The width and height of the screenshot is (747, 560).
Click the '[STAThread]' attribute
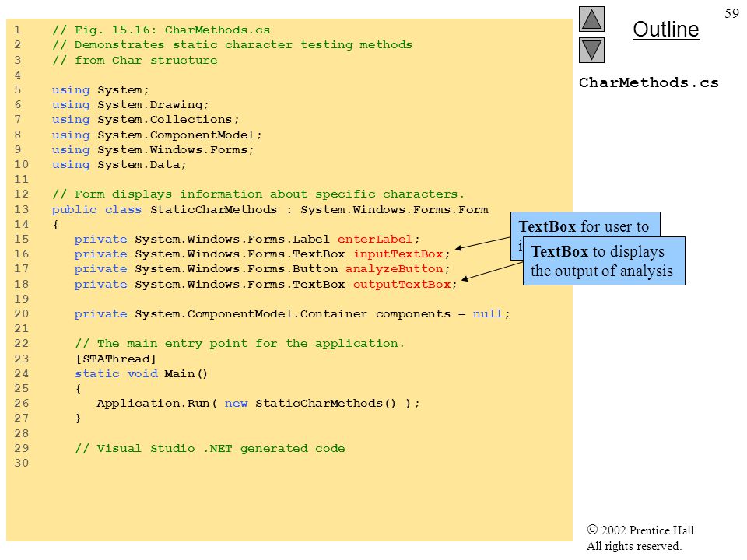pyautogui.click(x=115, y=359)
